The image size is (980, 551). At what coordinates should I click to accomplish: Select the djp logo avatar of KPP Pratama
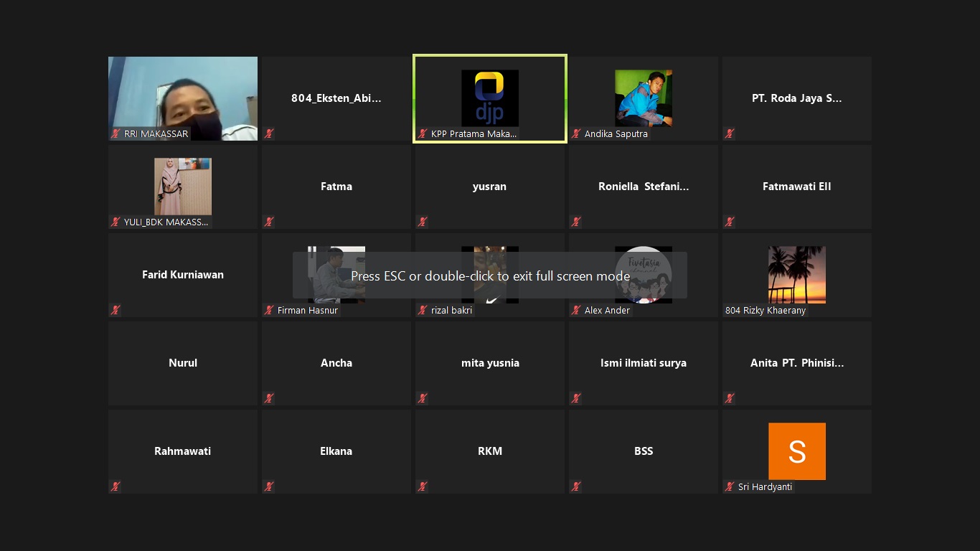[x=490, y=98]
